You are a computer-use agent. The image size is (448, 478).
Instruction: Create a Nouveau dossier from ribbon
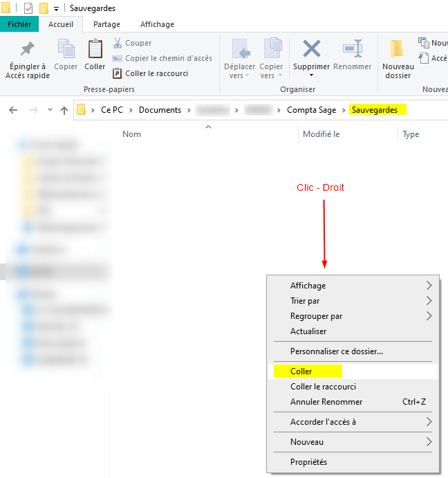(398, 55)
